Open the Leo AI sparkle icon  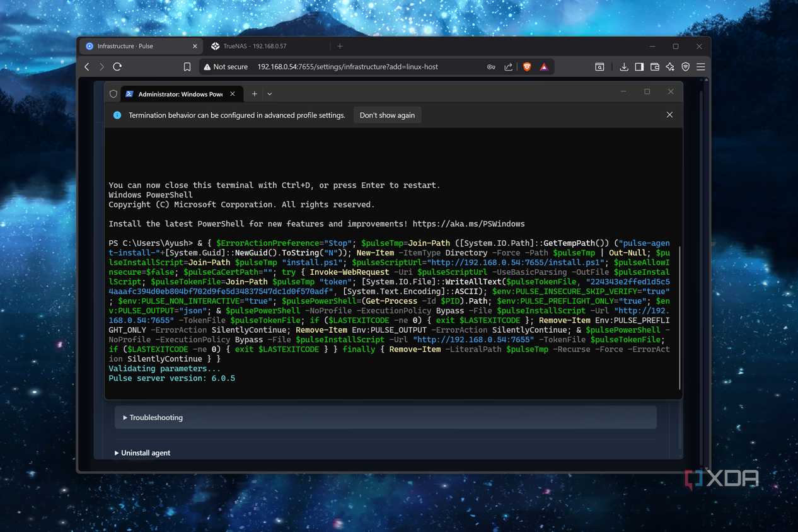(670, 67)
